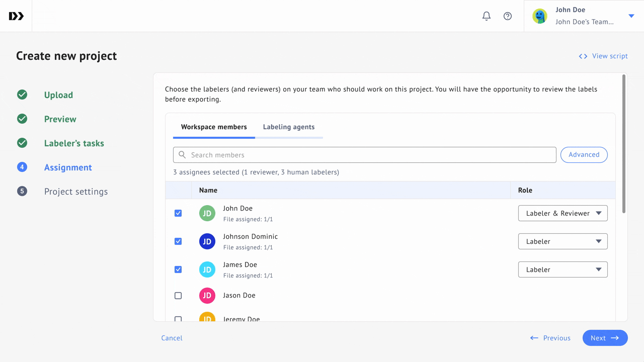
Task: Click the green checkmark beside Upload step
Action: coord(22,95)
